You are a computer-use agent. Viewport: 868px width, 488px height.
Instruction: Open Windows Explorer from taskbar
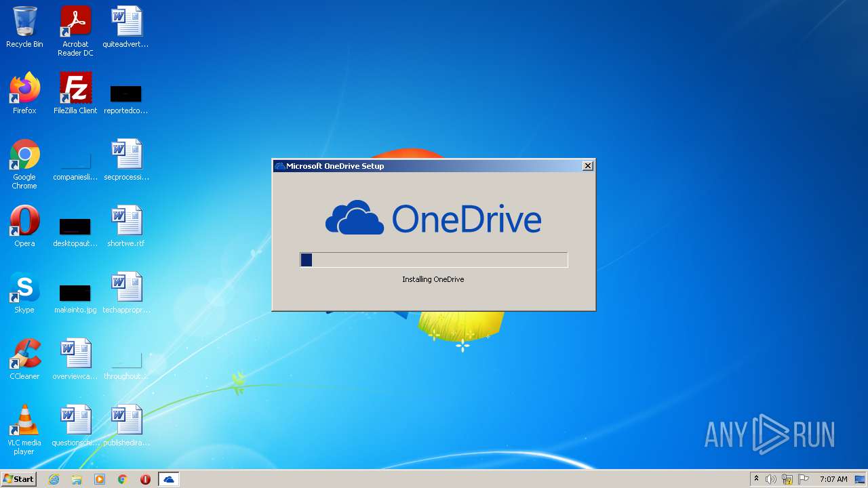tap(77, 479)
